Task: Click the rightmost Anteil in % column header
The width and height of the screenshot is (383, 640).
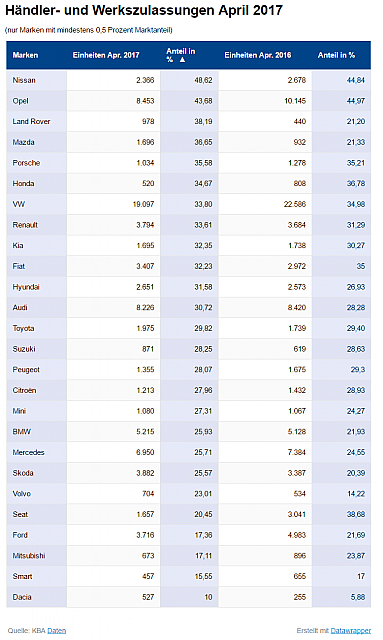Action: tap(336, 55)
